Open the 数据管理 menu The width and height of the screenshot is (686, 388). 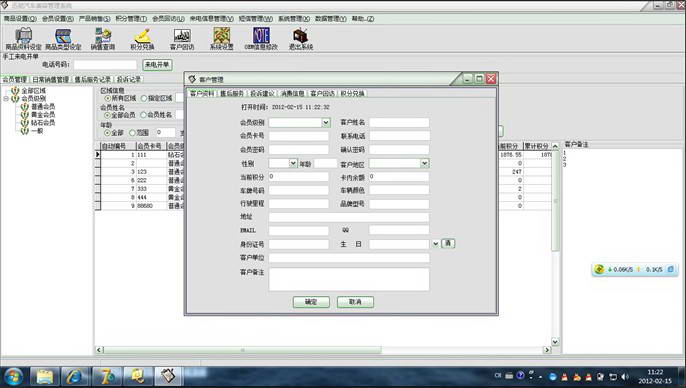(331, 19)
